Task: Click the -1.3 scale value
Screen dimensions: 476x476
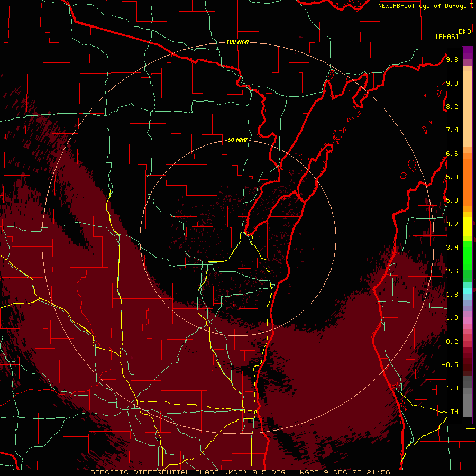Action: (x=451, y=388)
